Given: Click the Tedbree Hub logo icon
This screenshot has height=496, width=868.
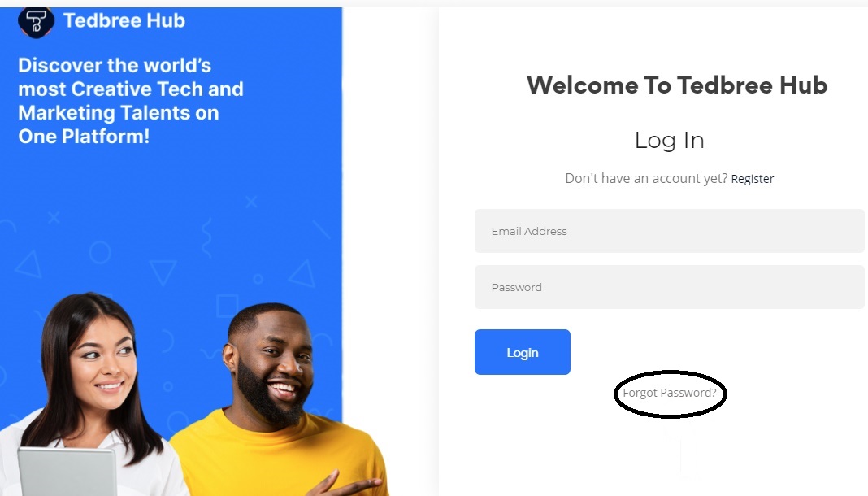Looking at the screenshot, I should click(x=36, y=22).
